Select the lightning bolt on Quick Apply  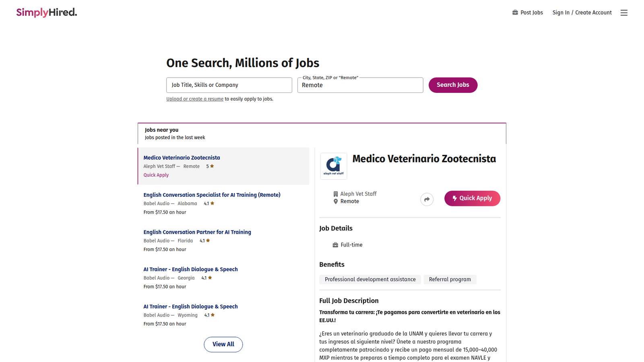[x=454, y=198]
